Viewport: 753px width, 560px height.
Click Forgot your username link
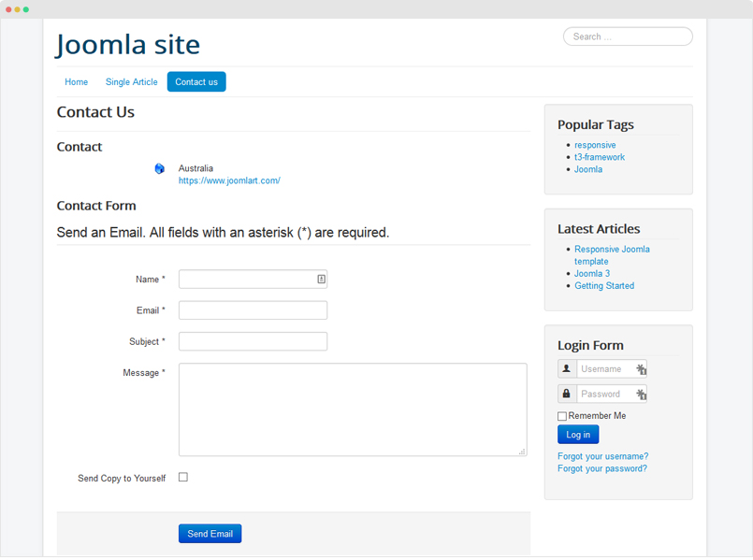602,456
